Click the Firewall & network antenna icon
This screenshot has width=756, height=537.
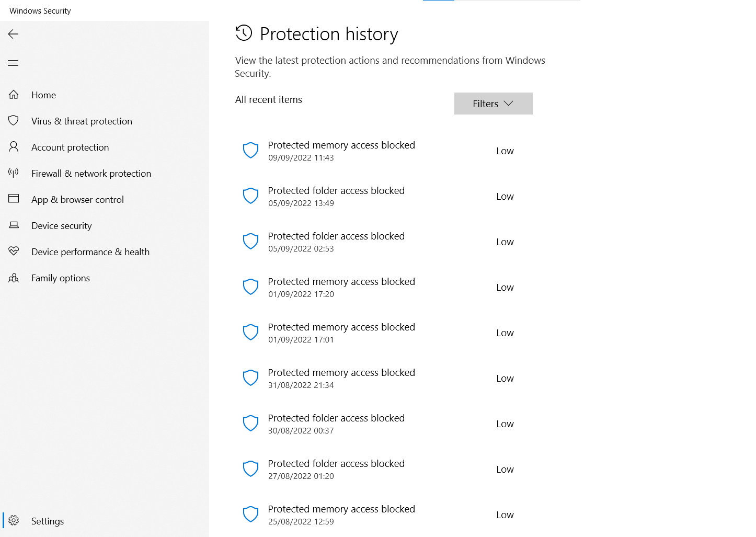(14, 173)
